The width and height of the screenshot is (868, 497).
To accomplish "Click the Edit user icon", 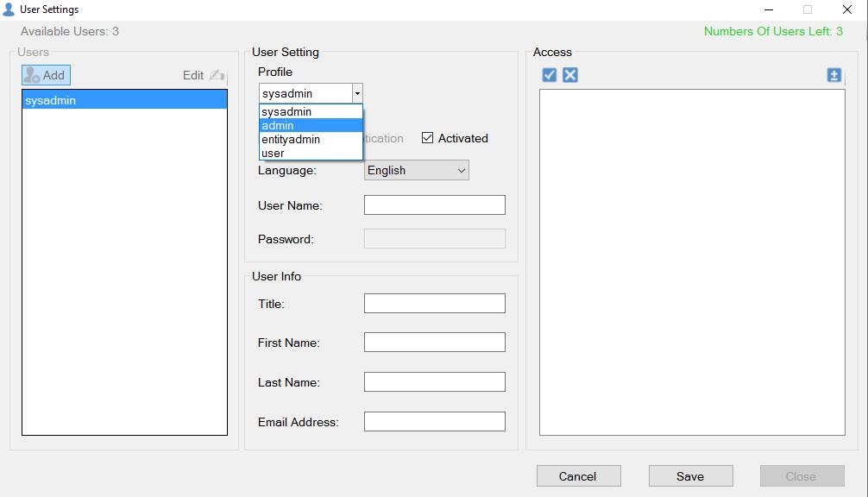I will [217, 75].
